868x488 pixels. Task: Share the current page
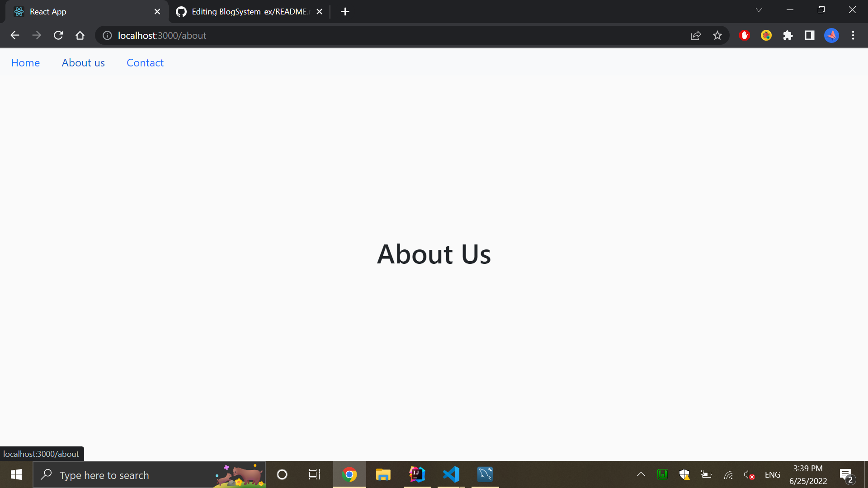[x=696, y=35]
